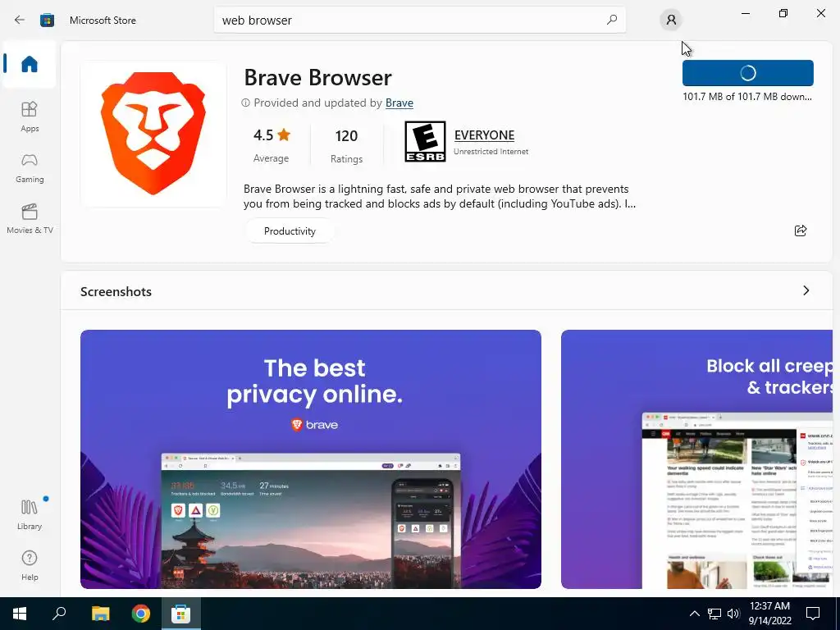Launch Google Chrome from the taskbar

[x=141, y=614]
